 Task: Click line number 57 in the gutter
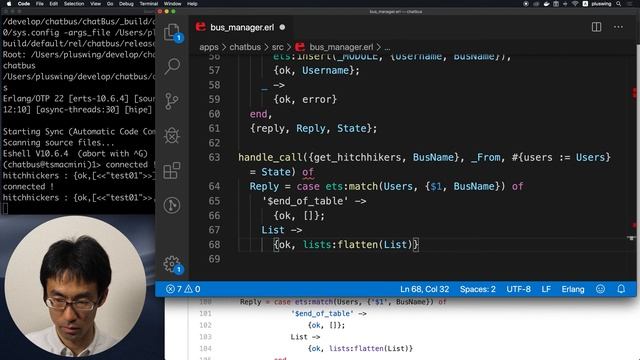[214, 70]
